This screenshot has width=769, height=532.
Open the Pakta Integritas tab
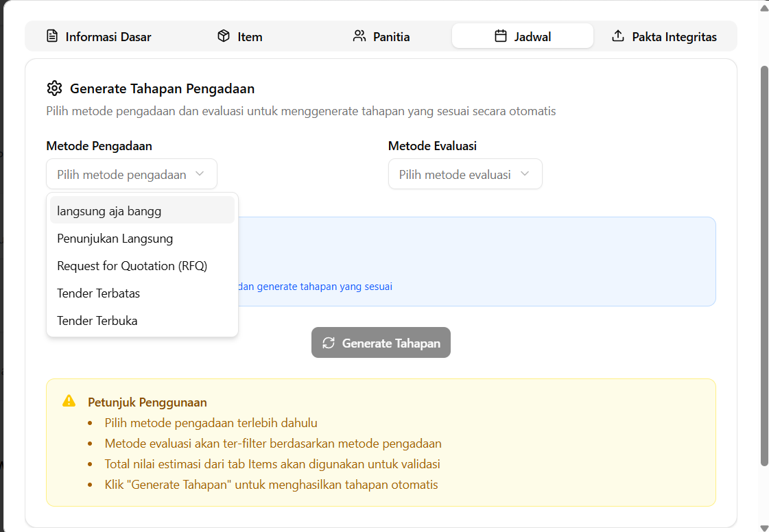[663, 36]
